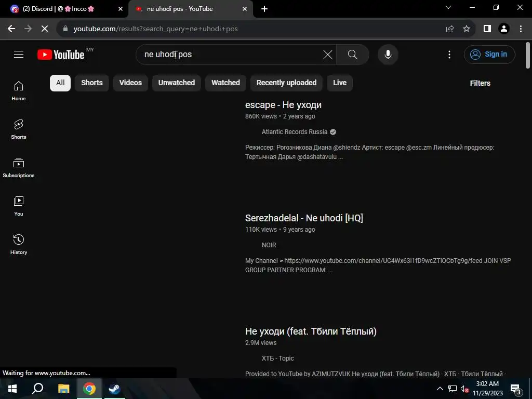Open the Windows Start menu
The height and width of the screenshot is (399, 532).
point(12,389)
